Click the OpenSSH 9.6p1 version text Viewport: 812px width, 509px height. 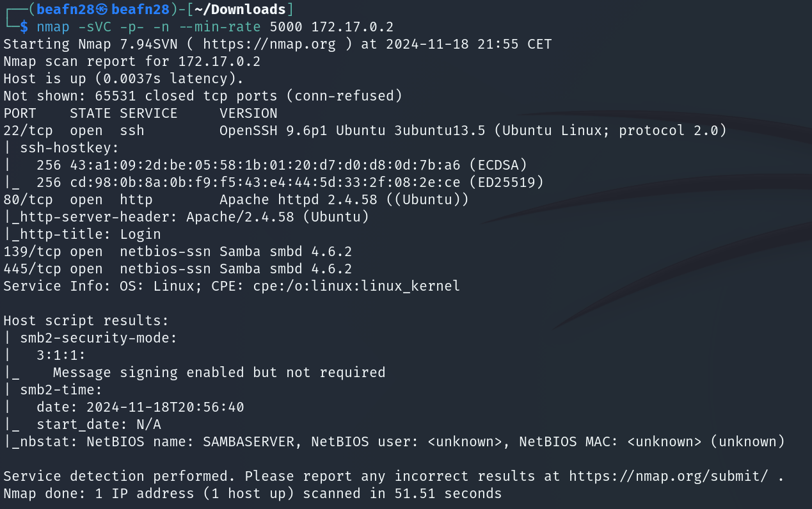pos(266,131)
